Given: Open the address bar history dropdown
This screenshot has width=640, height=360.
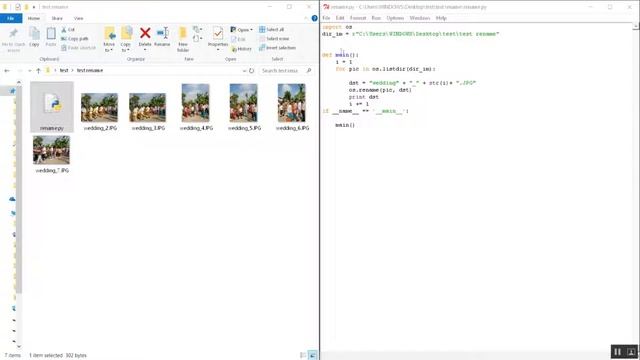Looking at the screenshot, I should click(x=244, y=71).
